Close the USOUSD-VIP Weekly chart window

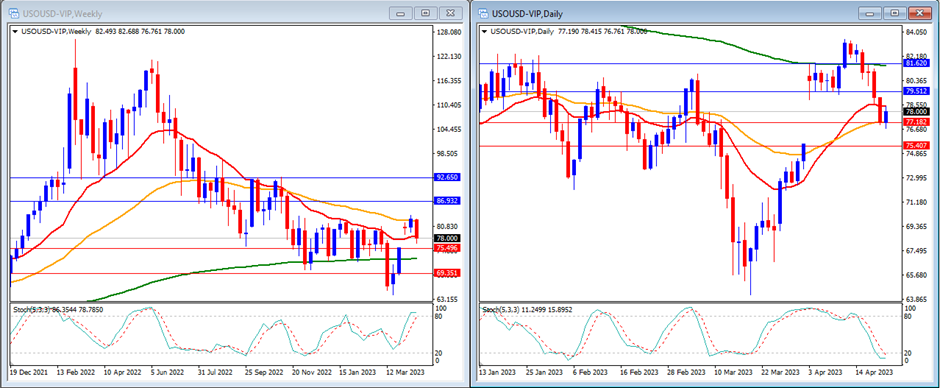pos(450,13)
